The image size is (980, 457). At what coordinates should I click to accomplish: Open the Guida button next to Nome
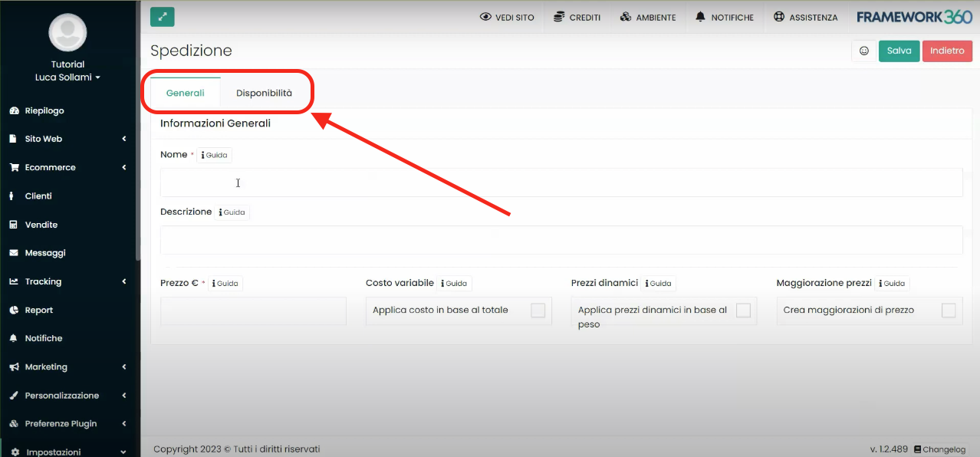pos(214,155)
